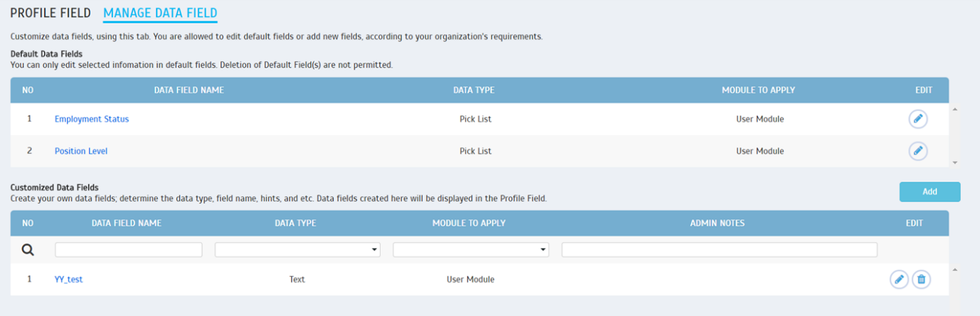
Task: Delete the YY_test custom field
Action: point(921,280)
